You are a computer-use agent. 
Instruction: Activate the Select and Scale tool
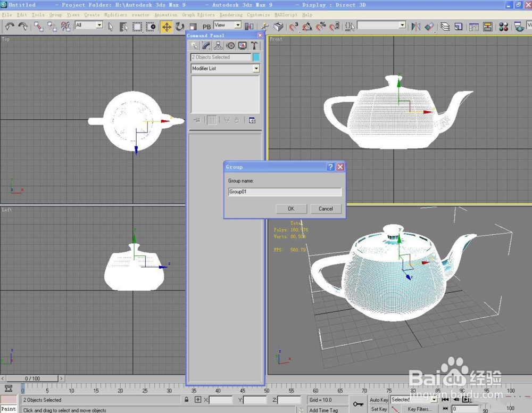pos(193,27)
